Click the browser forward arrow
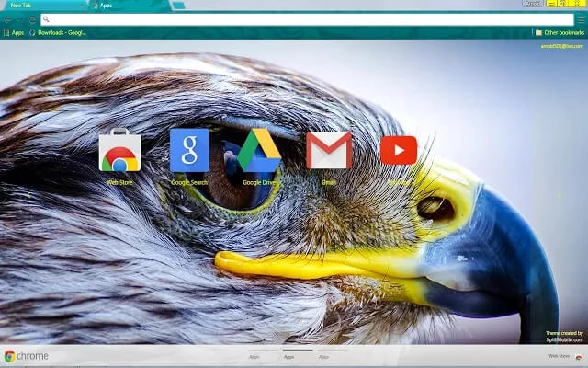The image size is (588, 368). tap(19, 19)
